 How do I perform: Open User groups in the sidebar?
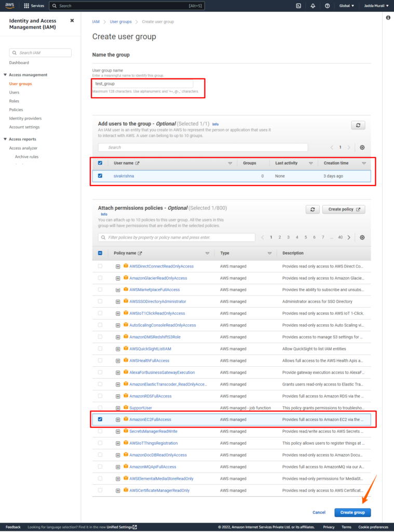(x=20, y=84)
